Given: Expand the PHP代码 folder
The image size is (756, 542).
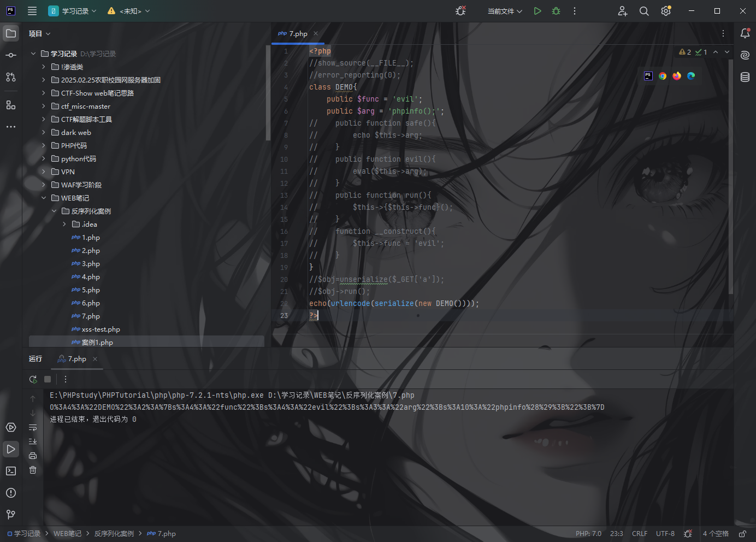Looking at the screenshot, I should pos(44,145).
